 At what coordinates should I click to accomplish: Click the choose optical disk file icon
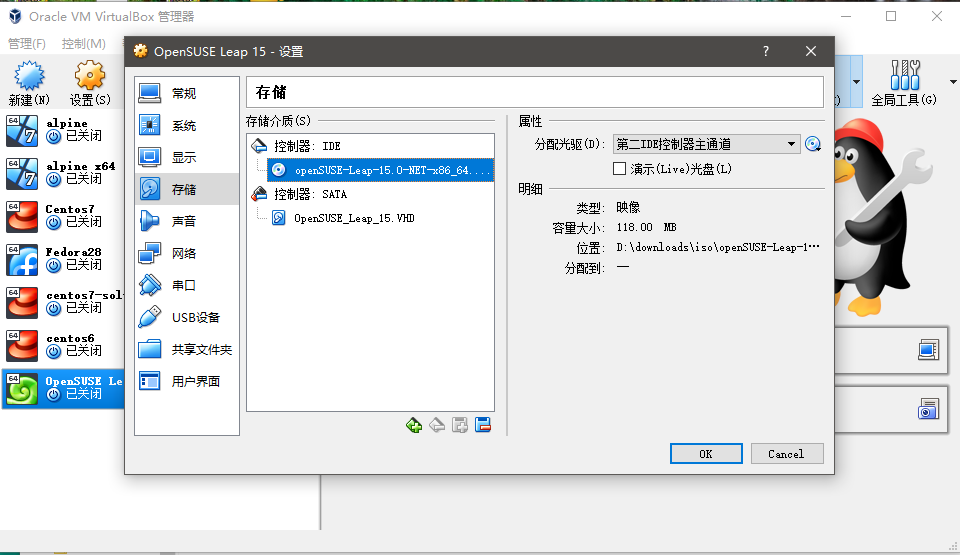pyautogui.click(x=813, y=144)
